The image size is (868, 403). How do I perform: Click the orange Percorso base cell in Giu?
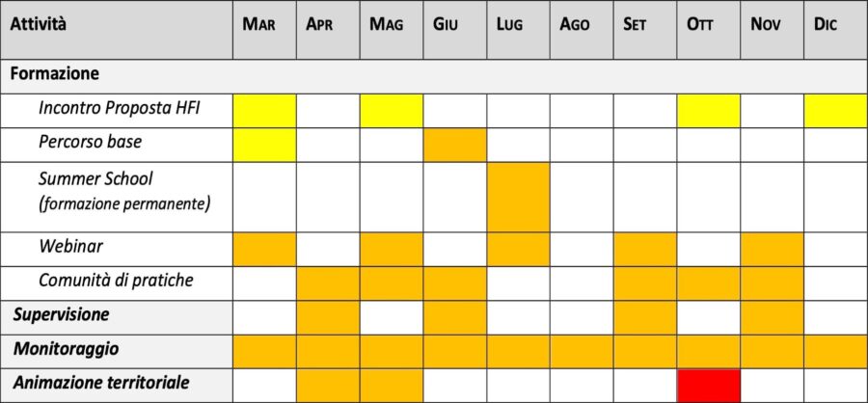coord(455,145)
